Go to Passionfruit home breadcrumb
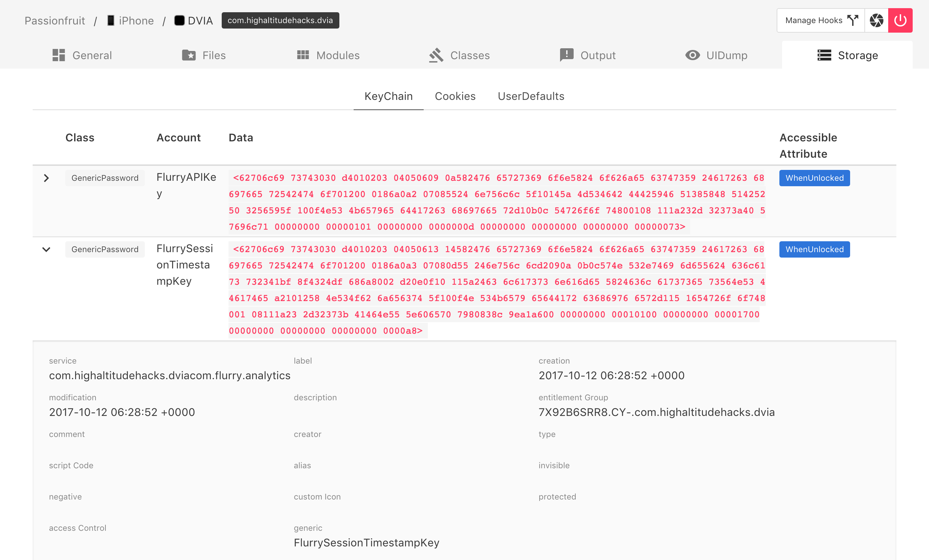Screen dimensions: 929x560 click(55, 21)
